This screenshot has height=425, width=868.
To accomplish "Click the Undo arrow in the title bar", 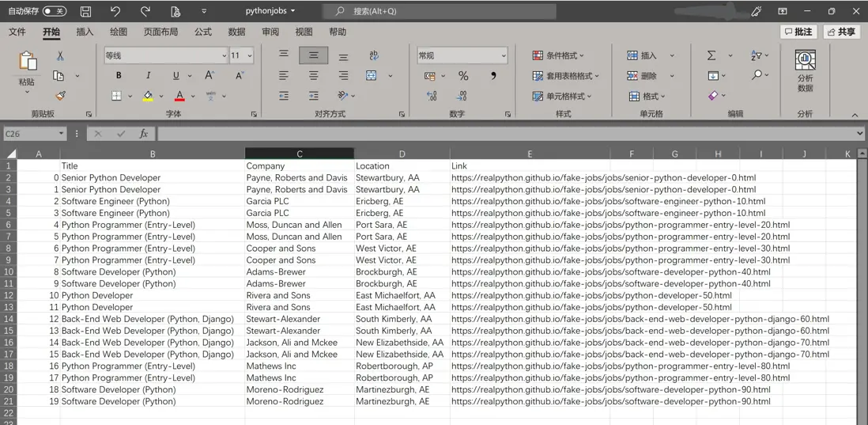I will [x=115, y=11].
